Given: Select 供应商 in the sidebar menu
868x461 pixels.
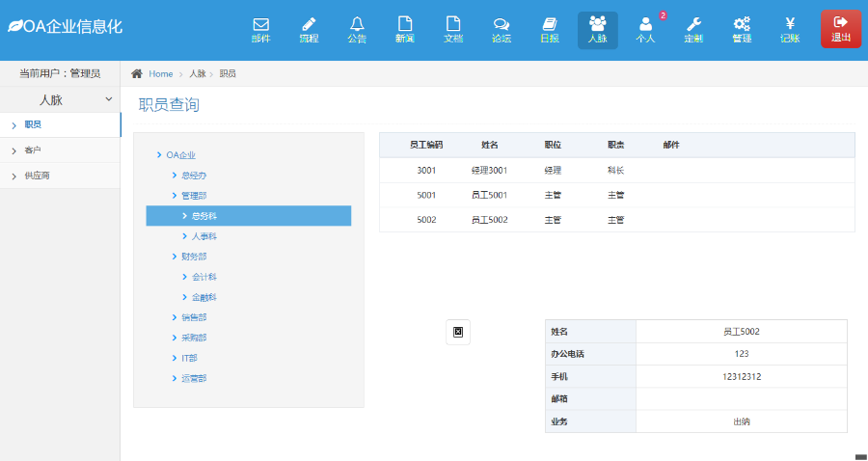Looking at the screenshot, I should [60, 176].
